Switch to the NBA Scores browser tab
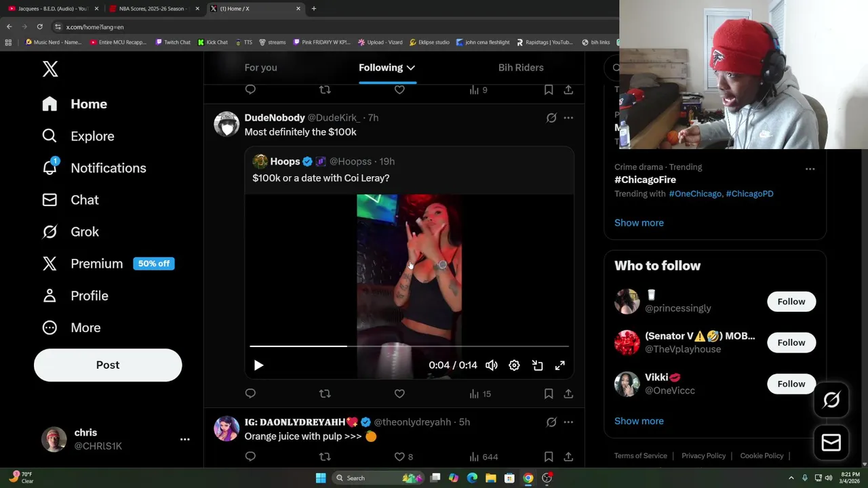Viewport: 868px width, 488px height. 153,9
